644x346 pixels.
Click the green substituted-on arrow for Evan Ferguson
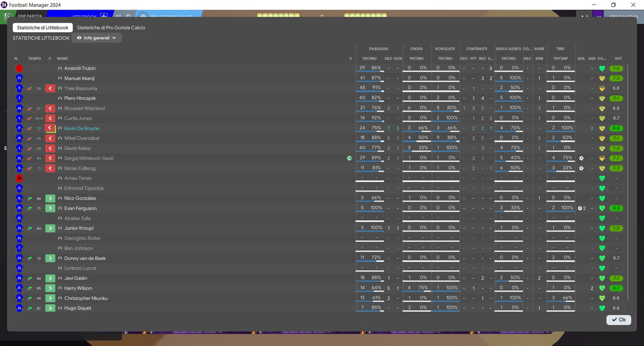pos(50,209)
